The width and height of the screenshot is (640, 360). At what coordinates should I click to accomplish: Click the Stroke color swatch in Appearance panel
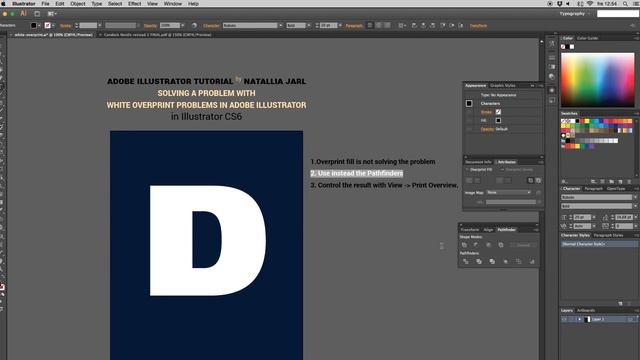498,112
